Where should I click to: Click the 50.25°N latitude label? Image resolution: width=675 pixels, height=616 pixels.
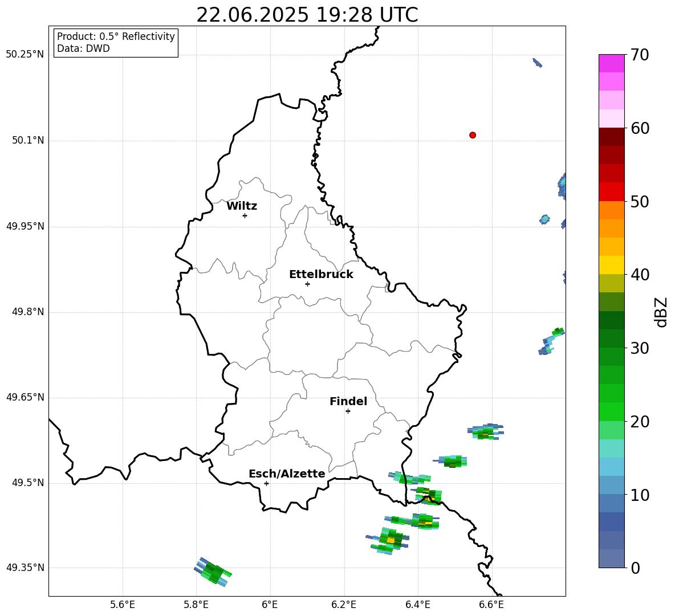[25, 55]
